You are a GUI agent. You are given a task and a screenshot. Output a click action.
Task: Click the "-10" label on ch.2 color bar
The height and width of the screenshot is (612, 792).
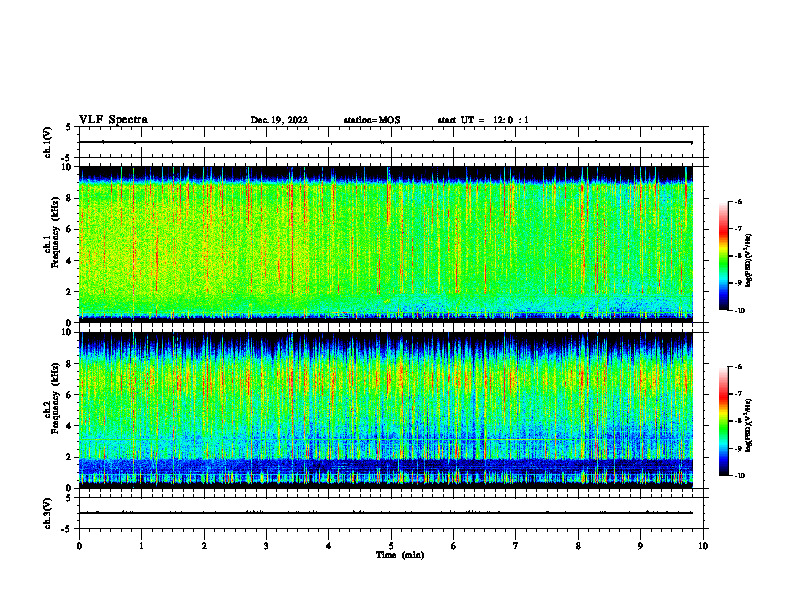(x=739, y=476)
